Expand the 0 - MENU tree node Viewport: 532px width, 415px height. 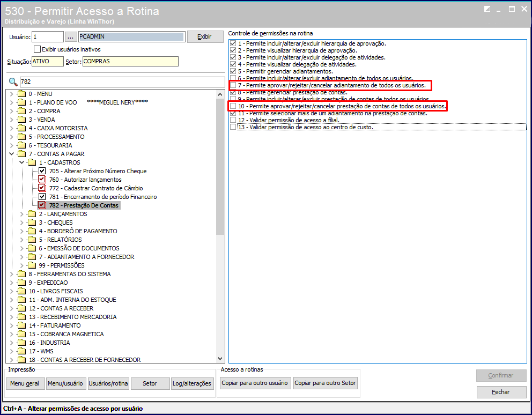click(x=12, y=94)
